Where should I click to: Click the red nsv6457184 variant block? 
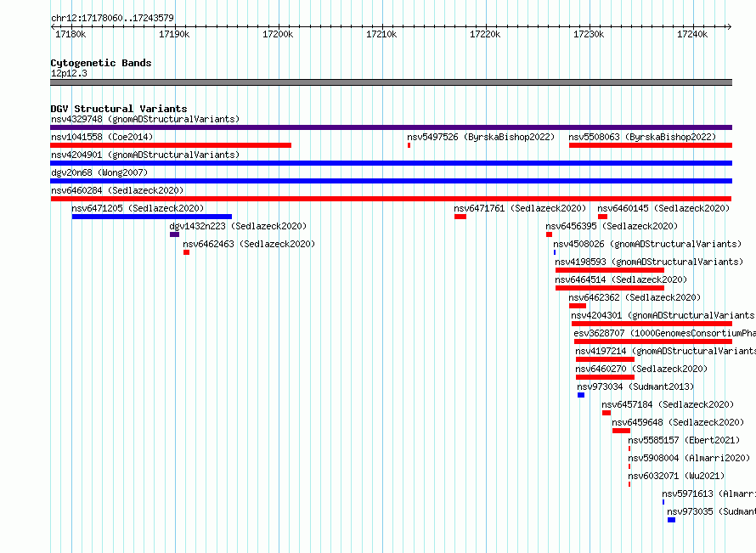606,413
